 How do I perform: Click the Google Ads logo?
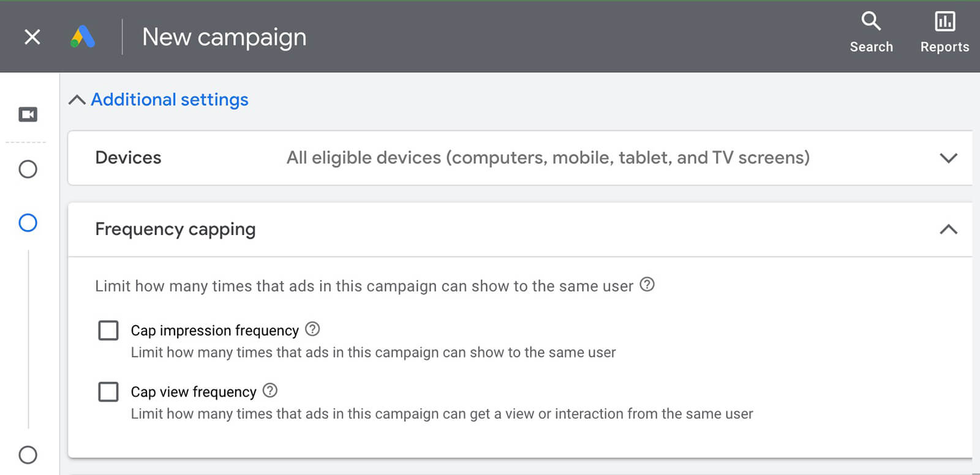tap(83, 37)
